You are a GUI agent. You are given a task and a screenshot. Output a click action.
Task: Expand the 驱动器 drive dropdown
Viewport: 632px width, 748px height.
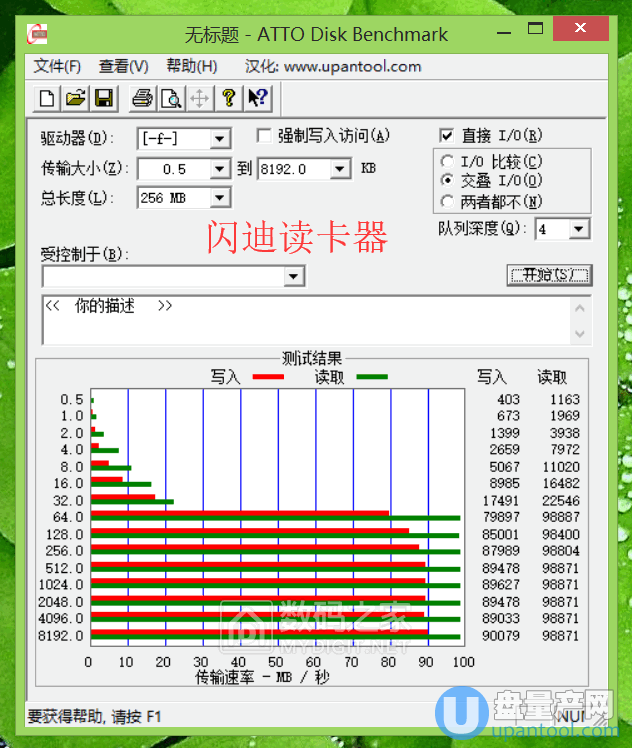[220, 138]
